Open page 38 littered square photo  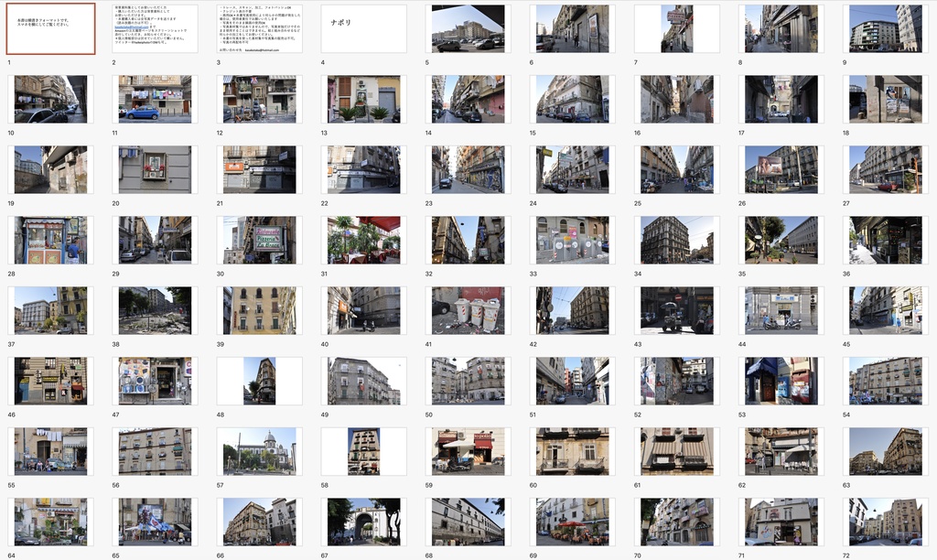[x=156, y=311]
